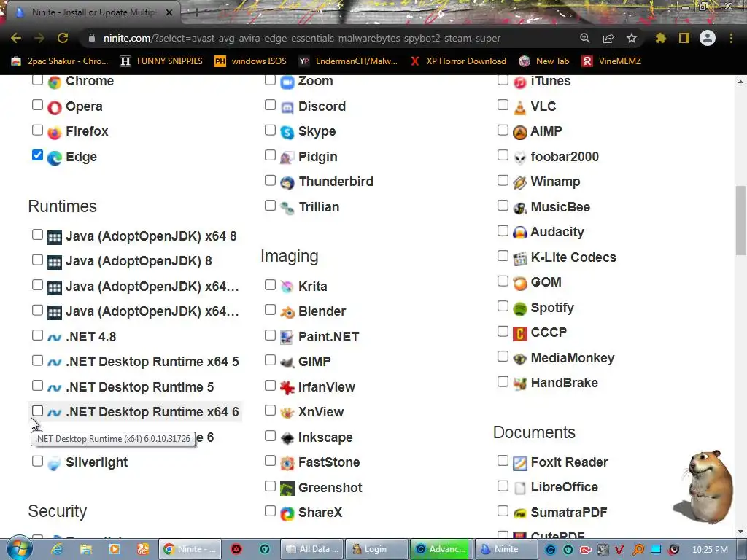Open the windows ISOS bookmark
747x560 pixels.
point(251,61)
